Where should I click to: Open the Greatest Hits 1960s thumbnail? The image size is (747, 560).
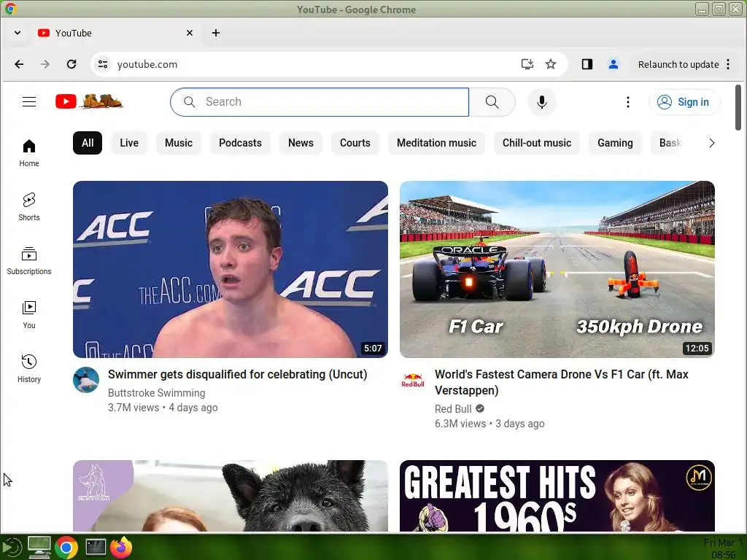point(557,496)
